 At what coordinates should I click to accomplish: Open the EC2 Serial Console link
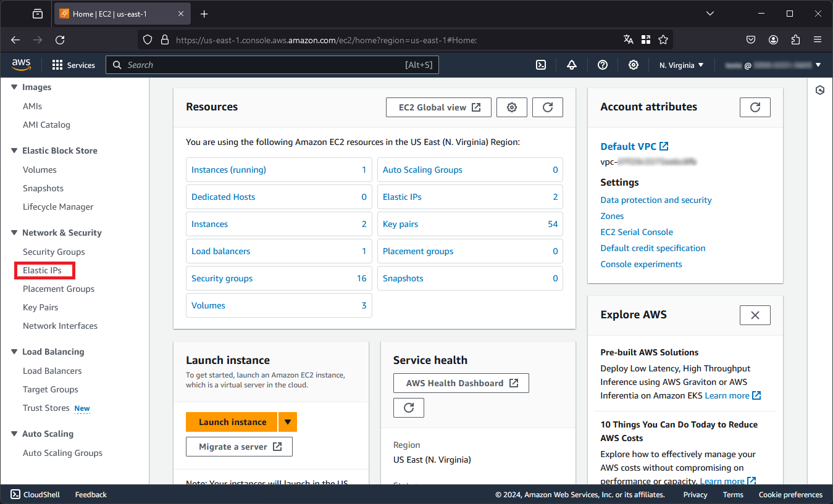click(637, 232)
